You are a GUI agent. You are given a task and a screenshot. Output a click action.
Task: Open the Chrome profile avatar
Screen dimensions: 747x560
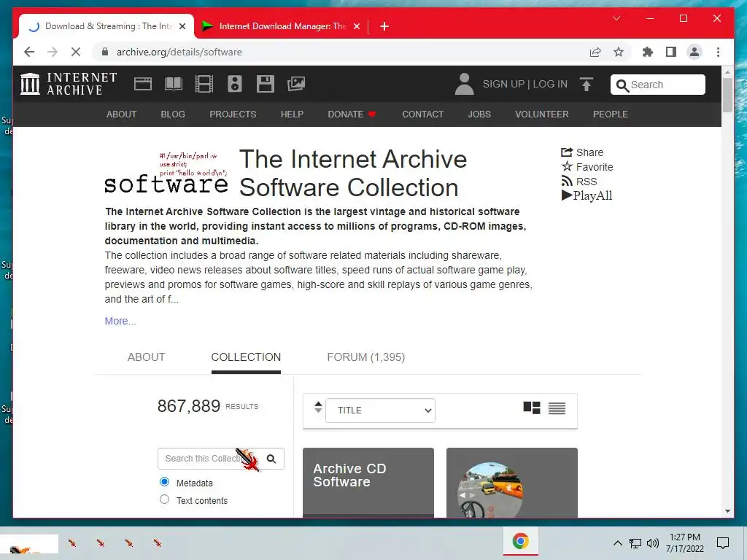[x=694, y=52]
